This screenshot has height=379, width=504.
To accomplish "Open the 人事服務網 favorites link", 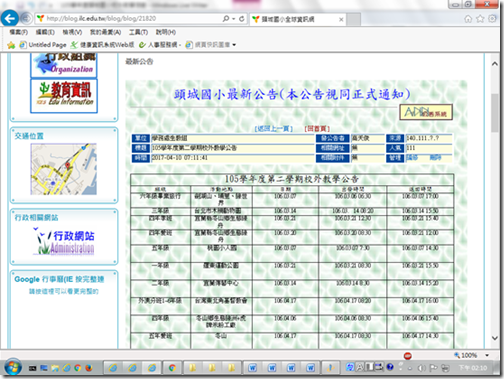I will (x=160, y=45).
